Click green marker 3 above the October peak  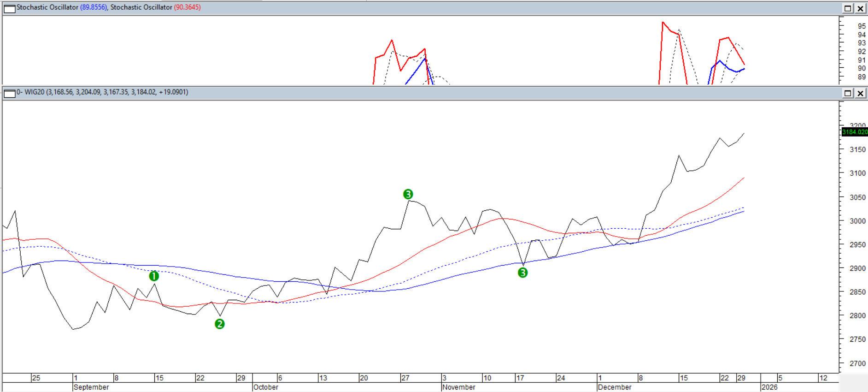(x=408, y=194)
